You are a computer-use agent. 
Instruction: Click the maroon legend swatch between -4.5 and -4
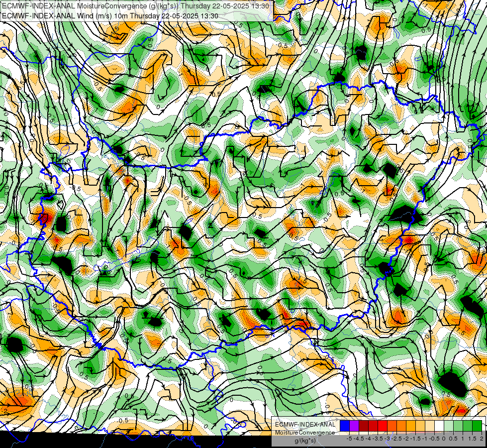click(x=364, y=426)
